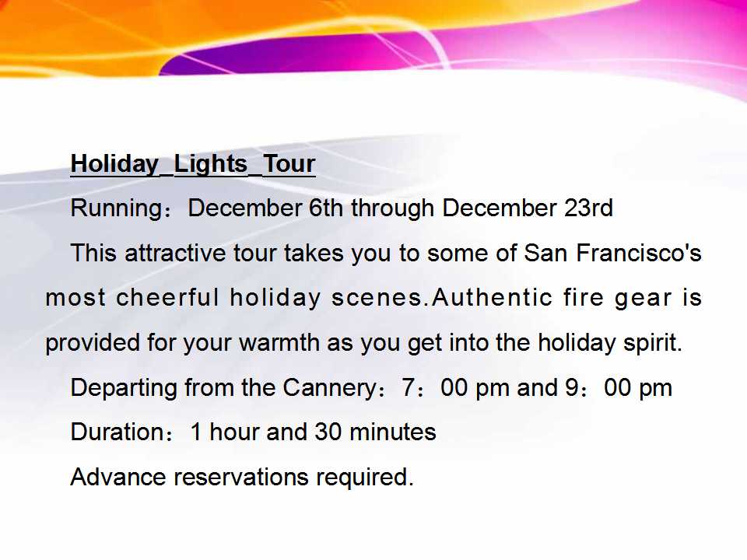Click the word Lights in the heading

coord(211,165)
